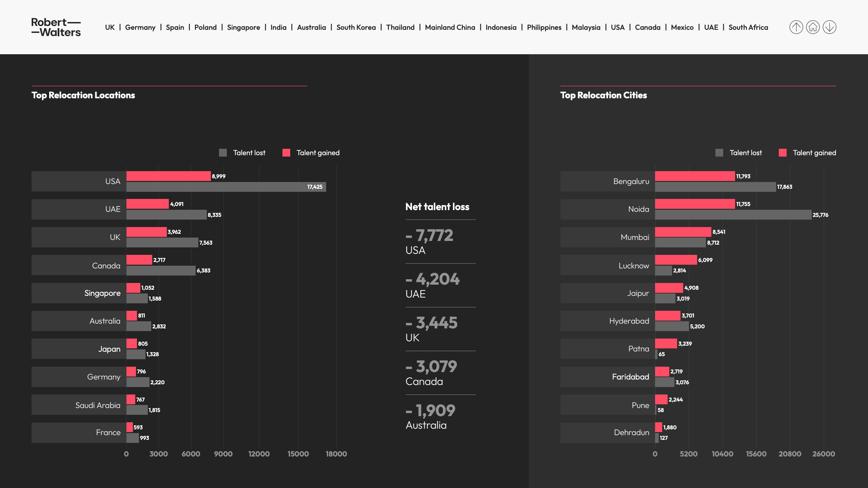Select the UK navigation link
The height and width of the screenshot is (488, 868).
click(110, 27)
